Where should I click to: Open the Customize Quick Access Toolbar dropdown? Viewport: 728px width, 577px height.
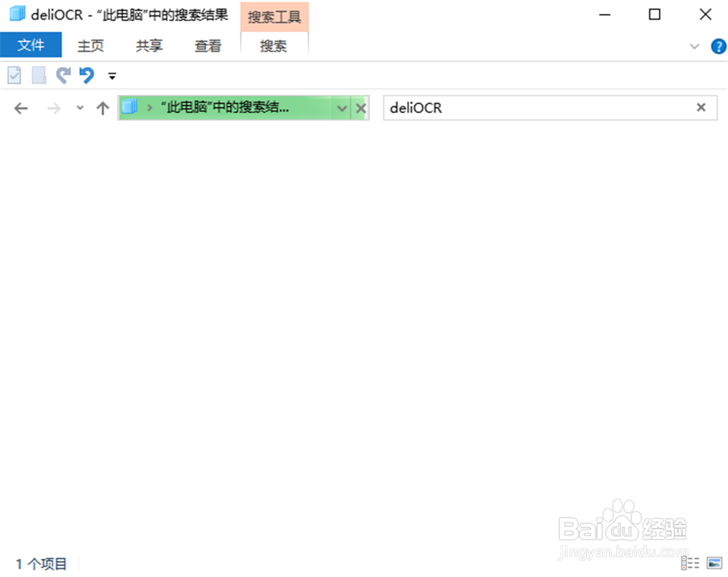tap(112, 76)
